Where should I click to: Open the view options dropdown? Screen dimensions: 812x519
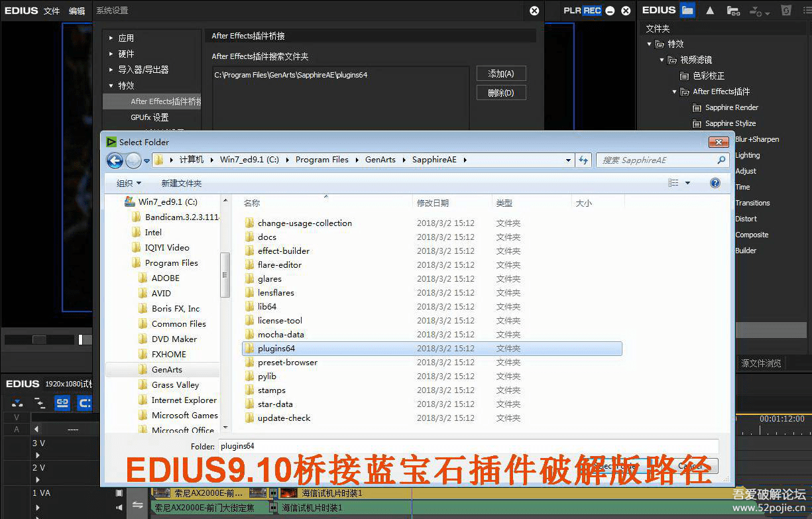687,183
